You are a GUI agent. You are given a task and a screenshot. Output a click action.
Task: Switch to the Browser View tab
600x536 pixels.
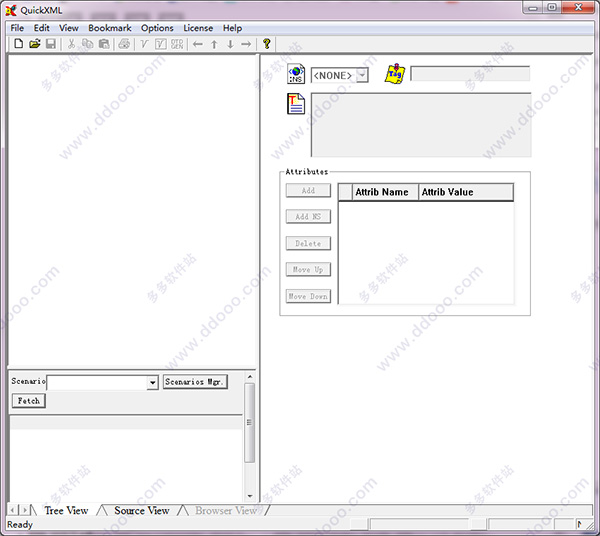(x=226, y=510)
